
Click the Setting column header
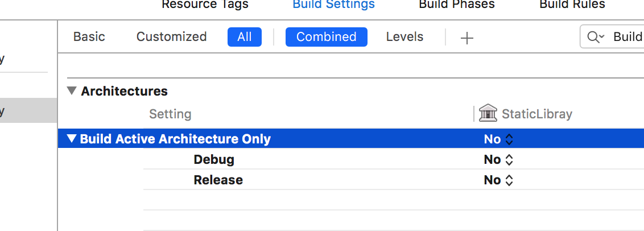pyautogui.click(x=170, y=114)
